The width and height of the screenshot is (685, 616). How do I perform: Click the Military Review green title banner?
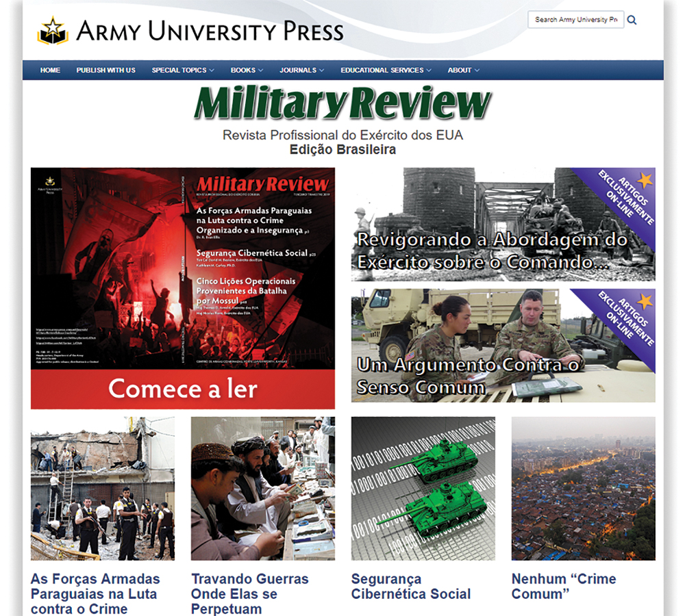pos(342,103)
